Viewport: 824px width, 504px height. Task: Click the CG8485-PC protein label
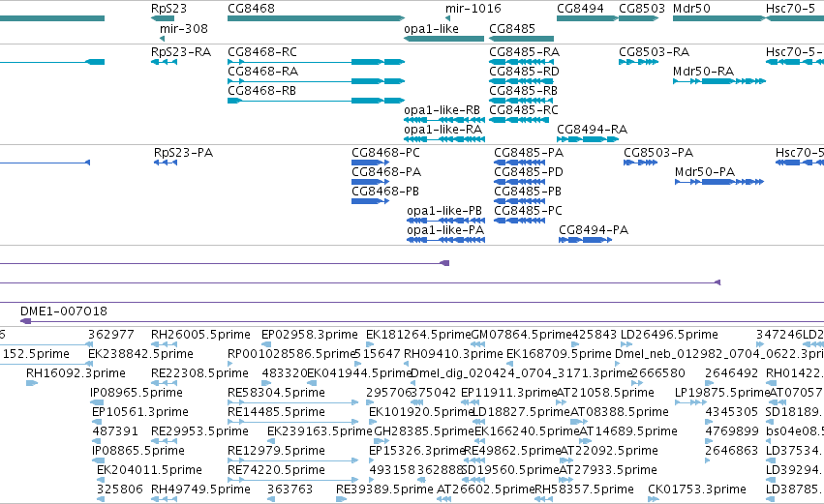coord(528,211)
